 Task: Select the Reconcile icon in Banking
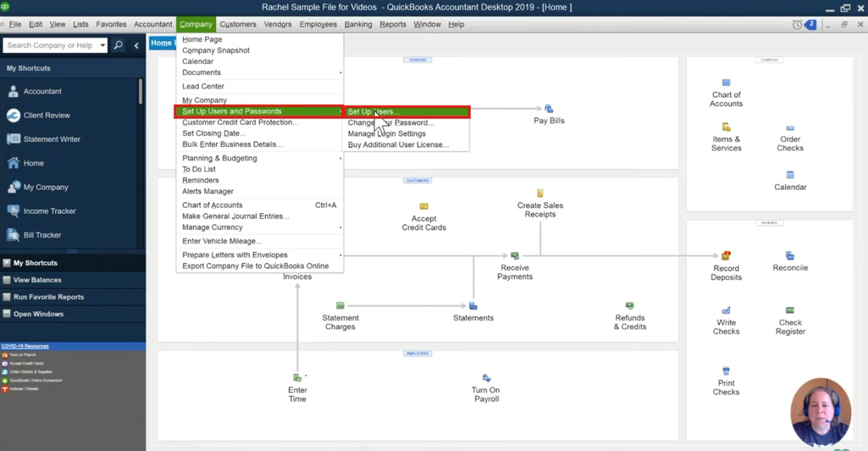pyautogui.click(x=790, y=256)
